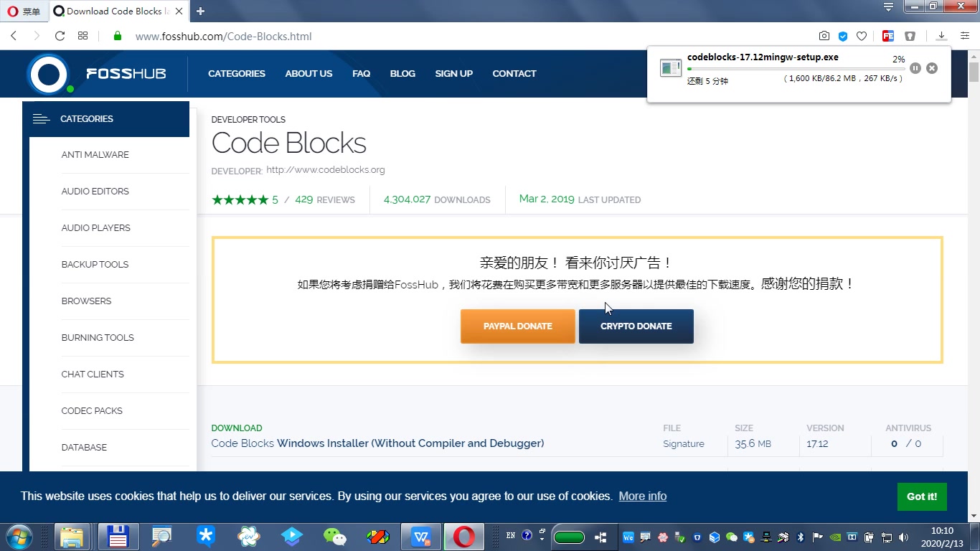Viewport: 980px width, 551px height.
Task: Collapse the sidebar CATEGORIES header
Action: [105, 118]
